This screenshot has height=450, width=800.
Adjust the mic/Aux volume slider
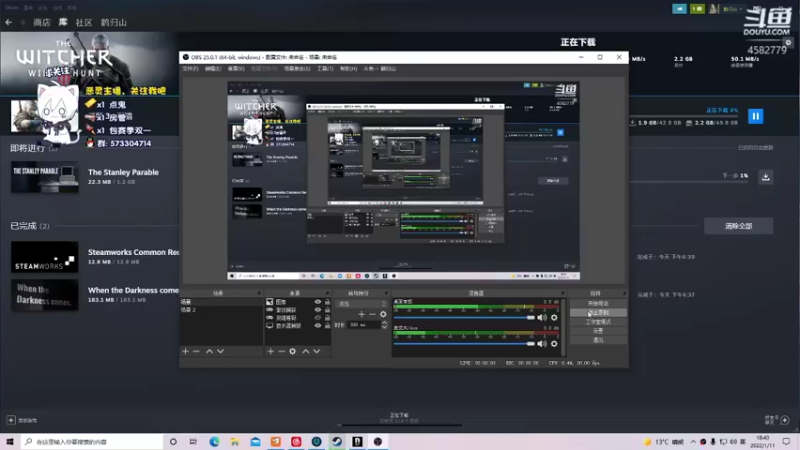coord(464,344)
